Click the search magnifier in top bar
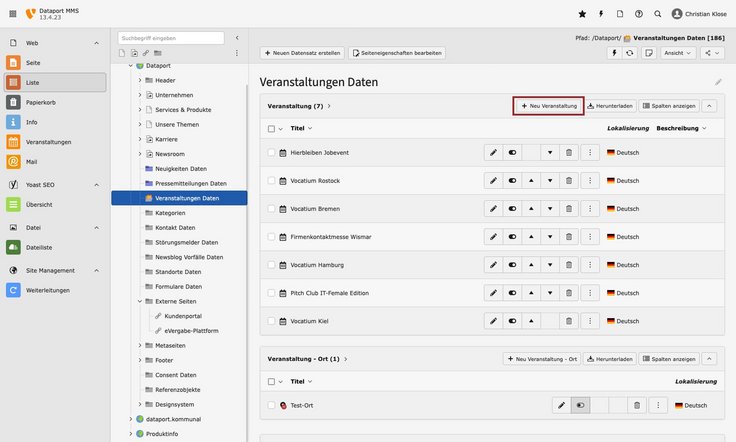 tap(657, 14)
